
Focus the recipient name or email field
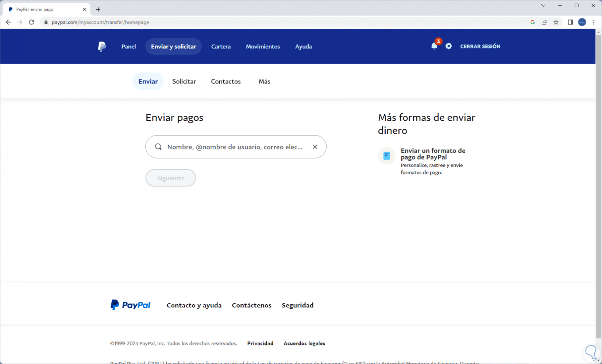coord(236,147)
